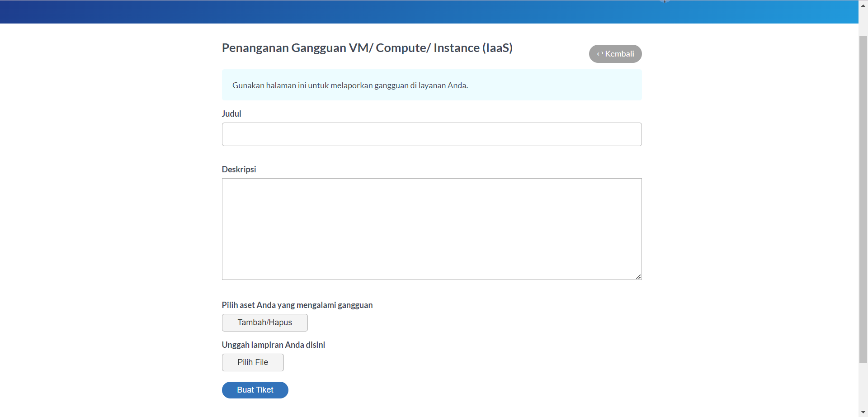
Task: Open asset picker via Tambah/Hapus
Action: pos(264,322)
